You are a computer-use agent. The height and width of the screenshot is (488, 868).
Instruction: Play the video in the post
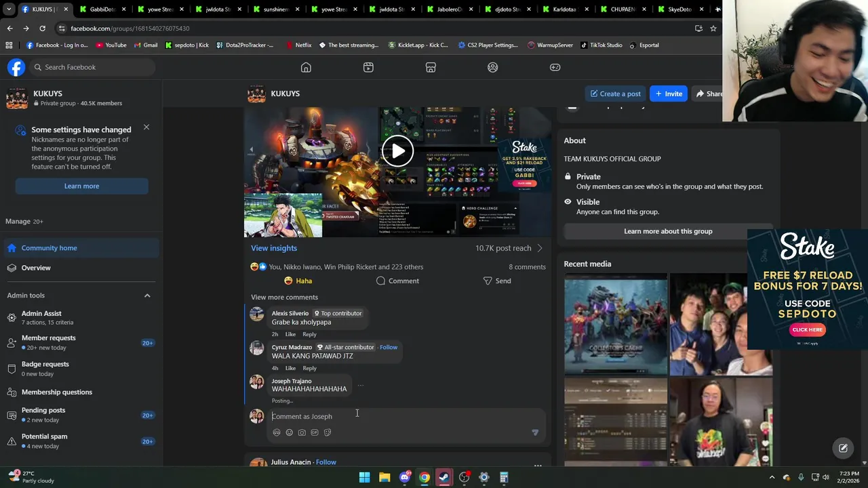(x=397, y=151)
